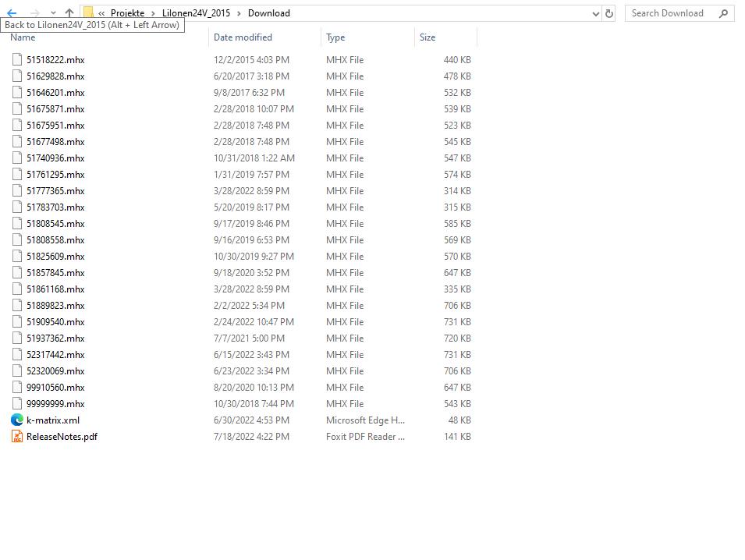Screen dimensions: 745x560
Task: Click the Up arrow to go to parent folder
Action: (x=69, y=13)
